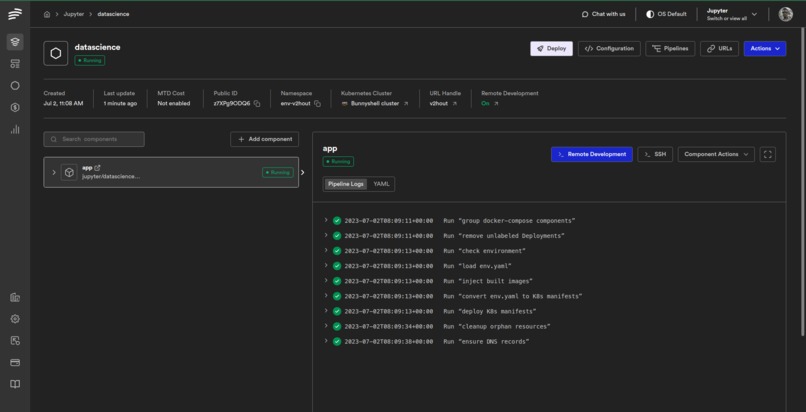Viewport: 806px width, 412px height.
Task: Click the "Not enabled" MTD Cost value
Action: [173, 103]
